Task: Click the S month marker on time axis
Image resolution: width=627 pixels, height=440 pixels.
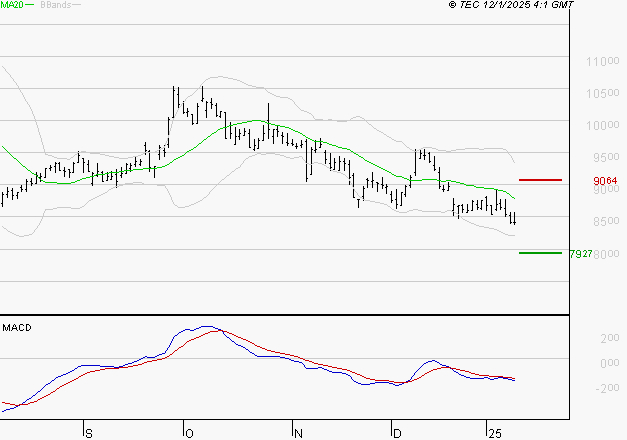Action: tap(89, 434)
